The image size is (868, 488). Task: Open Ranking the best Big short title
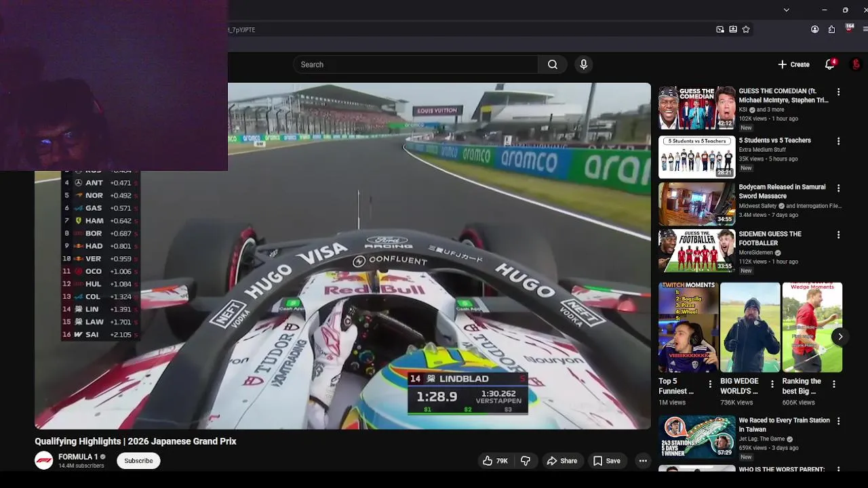click(802, 386)
